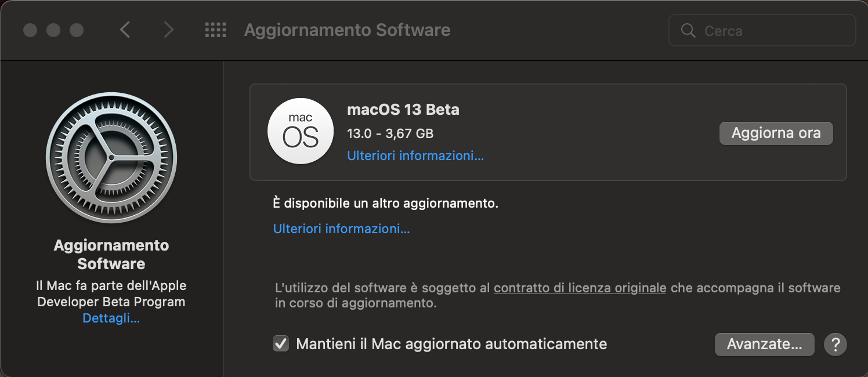Go forward with the right chevron arrow
The height and width of the screenshot is (377, 868).
[x=168, y=30]
